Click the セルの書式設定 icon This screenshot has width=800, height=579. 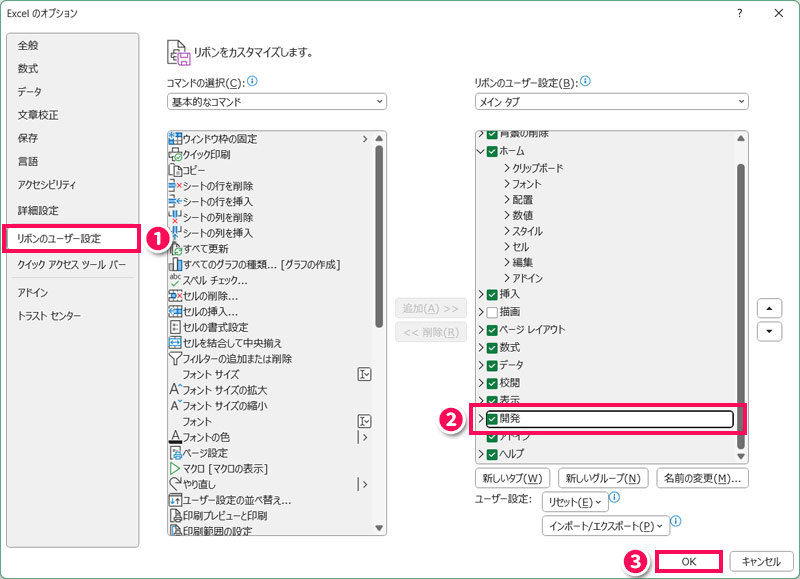[x=175, y=327]
